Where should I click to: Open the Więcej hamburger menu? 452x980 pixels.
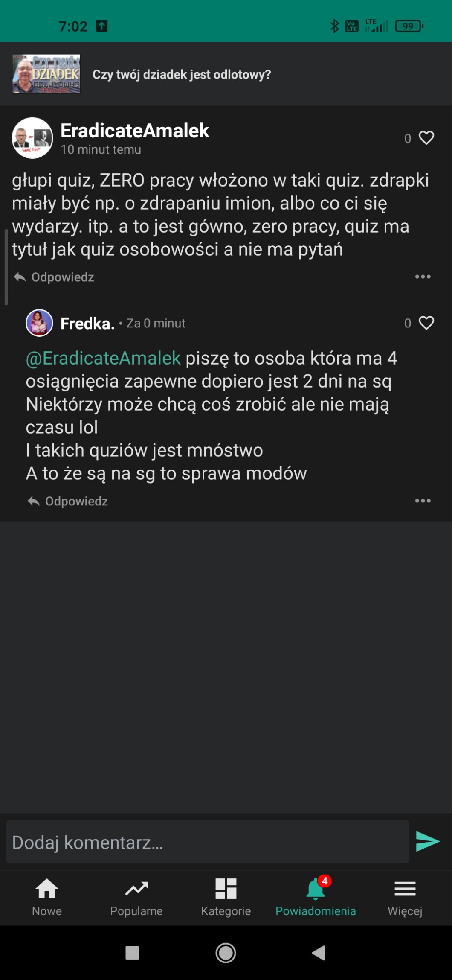tap(405, 897)
